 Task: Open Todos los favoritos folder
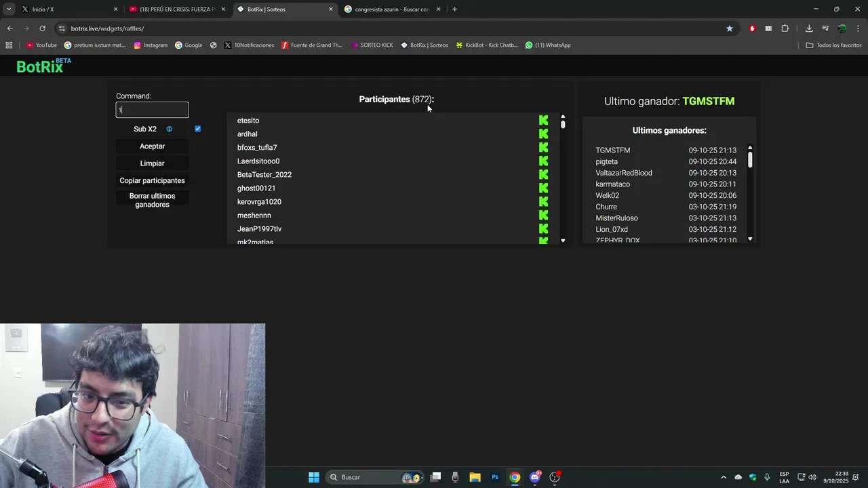[x=833, y=45]
